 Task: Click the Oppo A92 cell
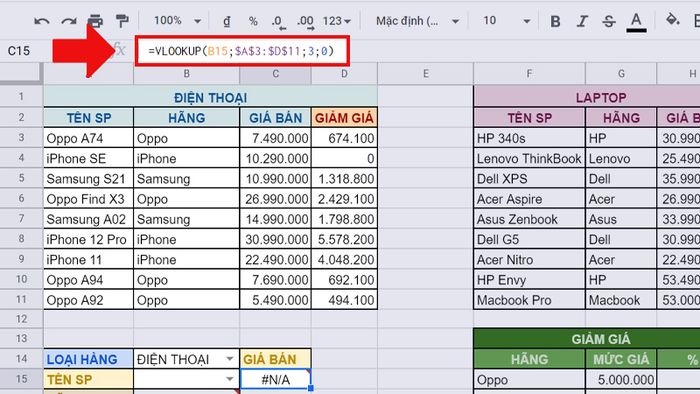88,300
